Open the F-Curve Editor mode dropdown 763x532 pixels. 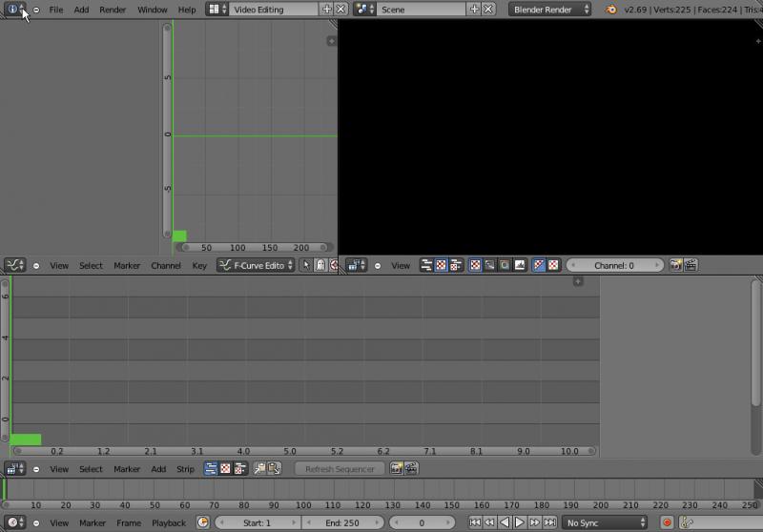[256, 265]
